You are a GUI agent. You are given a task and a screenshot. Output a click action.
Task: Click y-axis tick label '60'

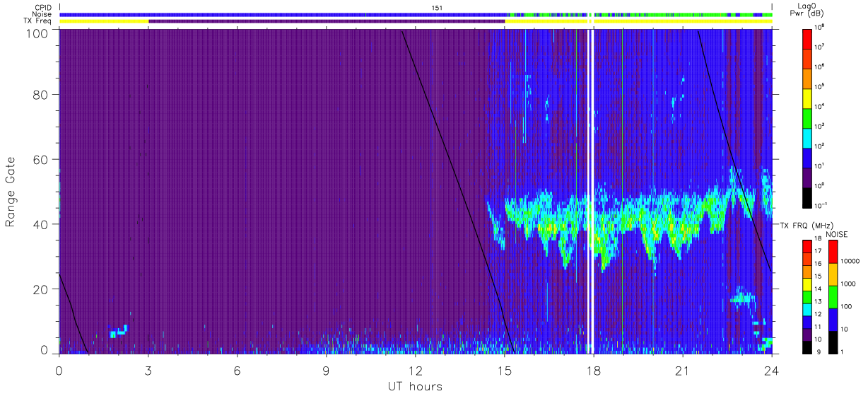(x=40, y=159)
